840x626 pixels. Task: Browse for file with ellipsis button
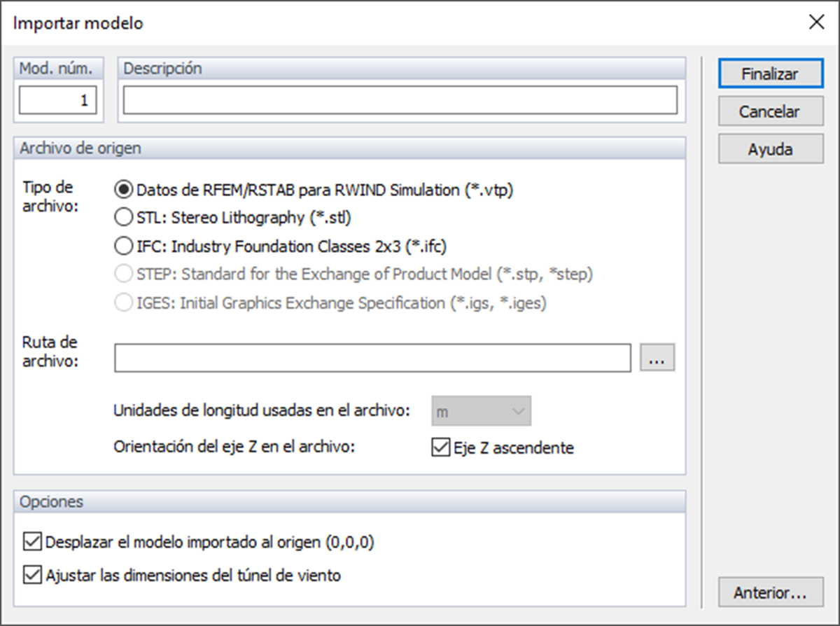pos(657,358)
